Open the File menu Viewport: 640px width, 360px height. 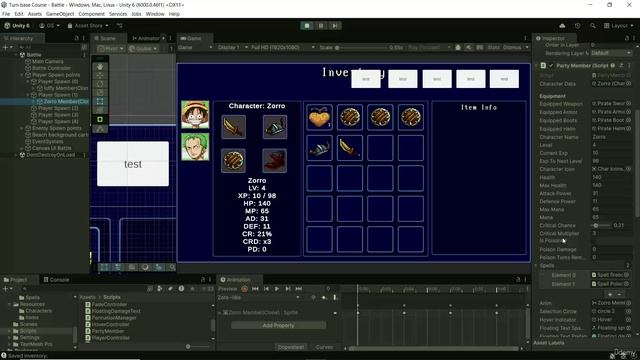point(6,14)
